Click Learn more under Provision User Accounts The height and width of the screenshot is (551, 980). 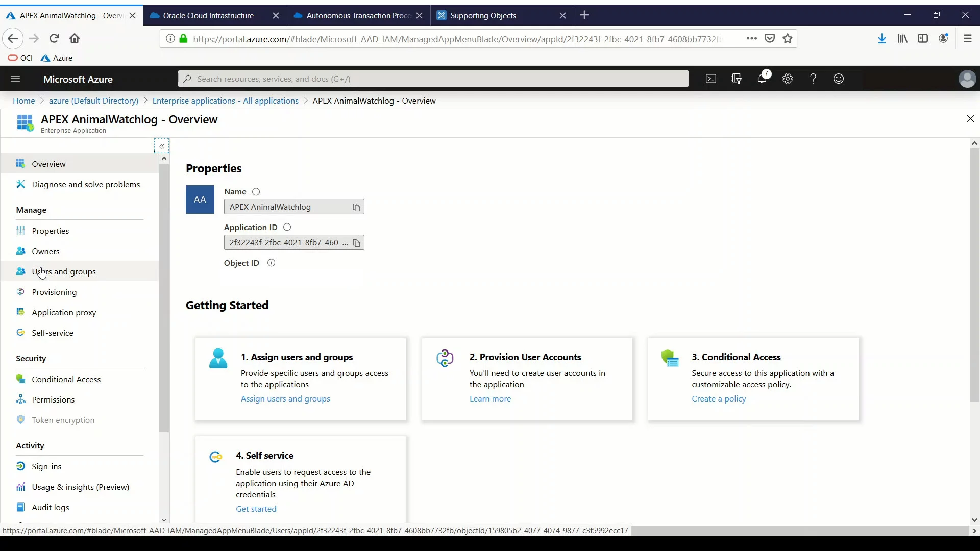pyautogui.click(x=490, y=398)
